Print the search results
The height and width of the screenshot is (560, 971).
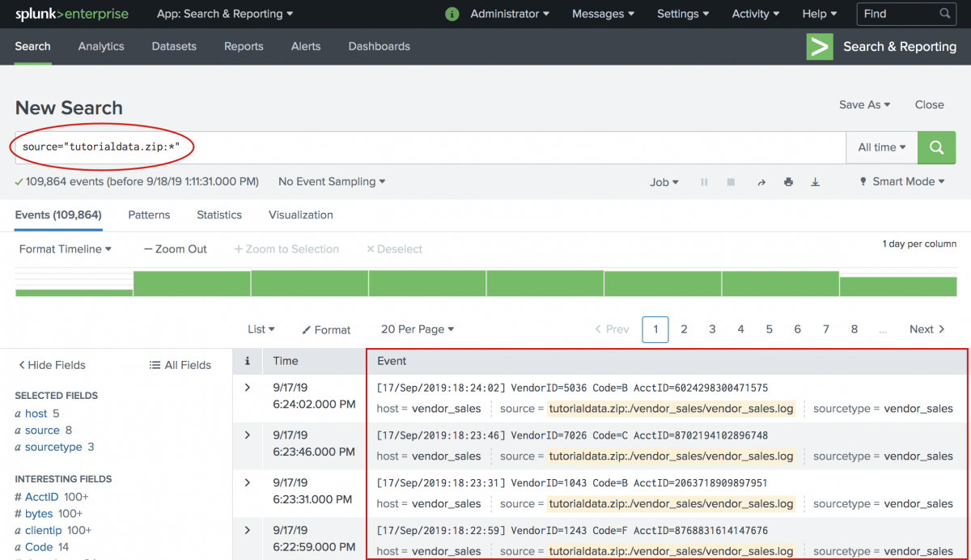point(788,181)
